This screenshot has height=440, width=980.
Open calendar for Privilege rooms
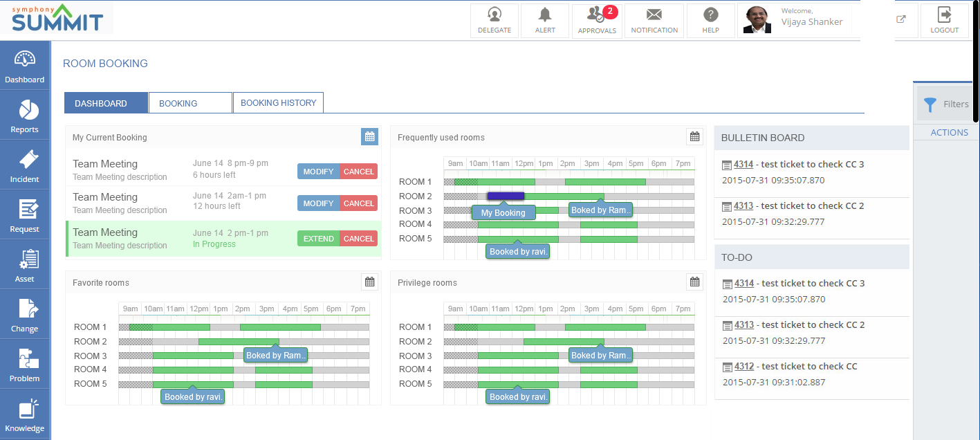click(694, 282)
